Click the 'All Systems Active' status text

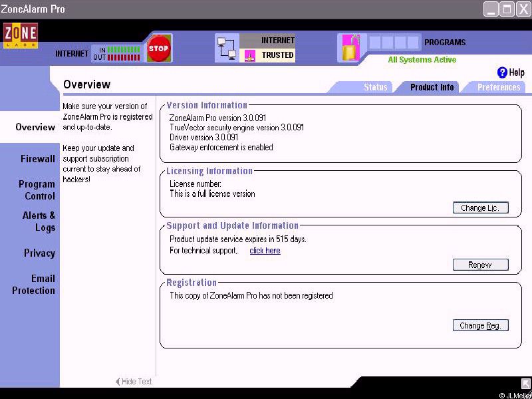422,60
